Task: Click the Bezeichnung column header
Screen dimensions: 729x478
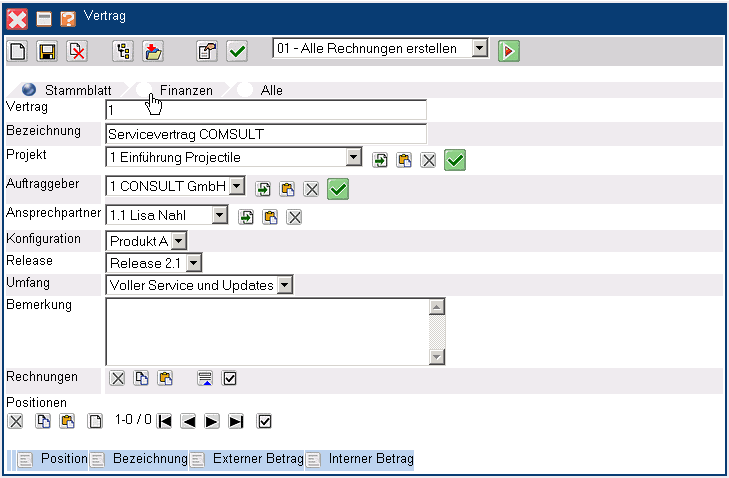Action: coord(150,459)
